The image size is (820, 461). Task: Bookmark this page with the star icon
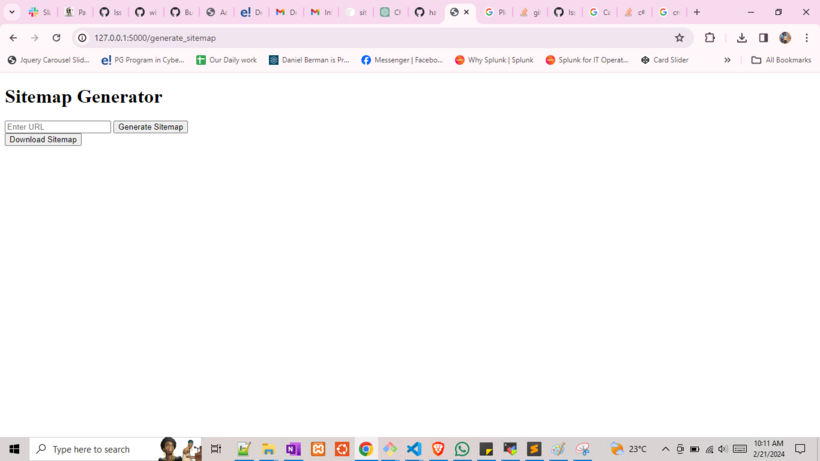pos(680,38)
